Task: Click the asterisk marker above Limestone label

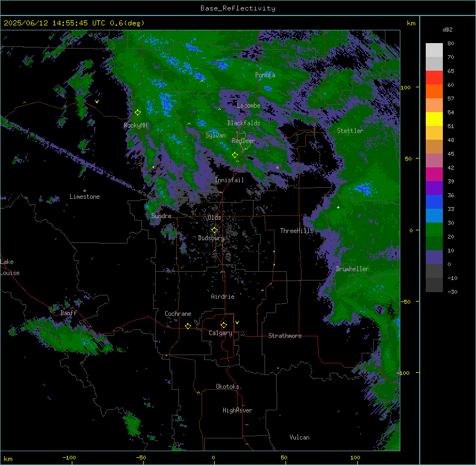Action: point(84,191)
